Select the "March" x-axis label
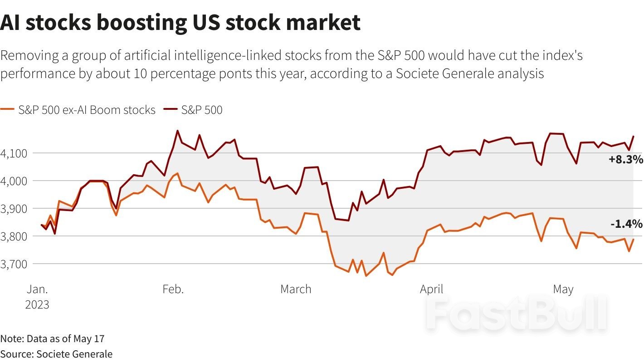Screen dimensions: 644x363 296,289
